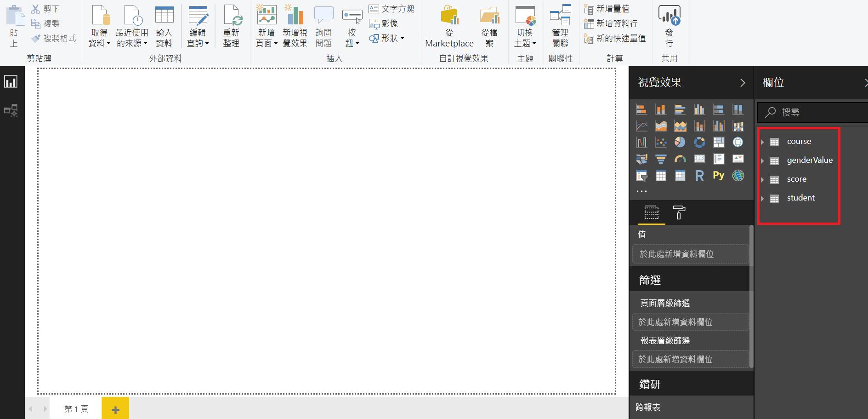Insert a 文字方塊 text box
The height and width of the screenshot is (419, 868).
point(391,9)
